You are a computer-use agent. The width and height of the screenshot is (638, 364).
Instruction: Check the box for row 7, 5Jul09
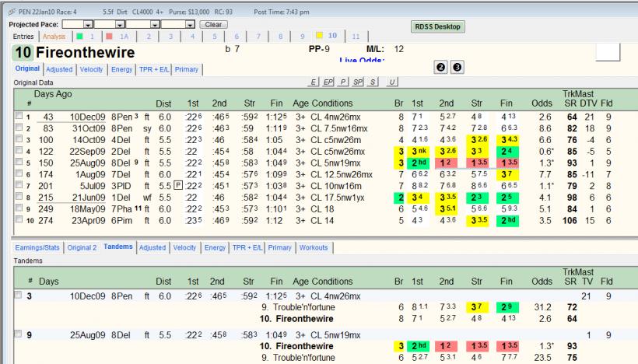tap(19, 184)
